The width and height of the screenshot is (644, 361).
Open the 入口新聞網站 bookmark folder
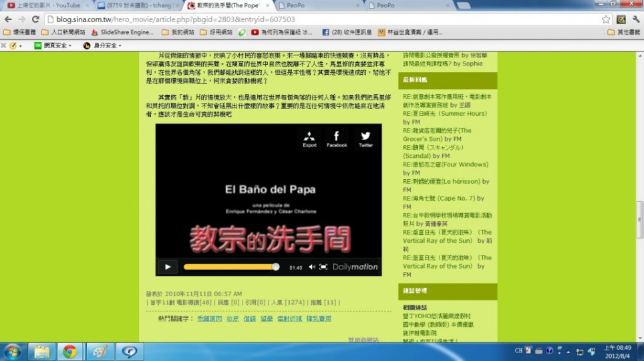click(63, 32)
